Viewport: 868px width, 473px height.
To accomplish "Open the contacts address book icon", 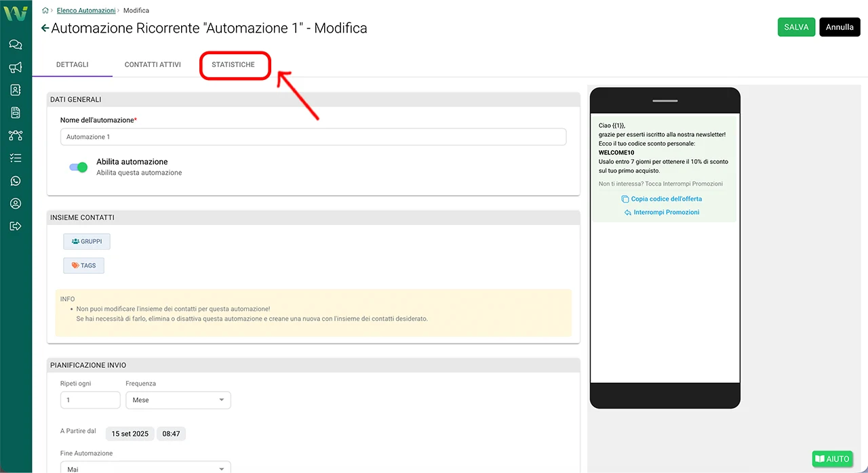I will coord(15,90).
